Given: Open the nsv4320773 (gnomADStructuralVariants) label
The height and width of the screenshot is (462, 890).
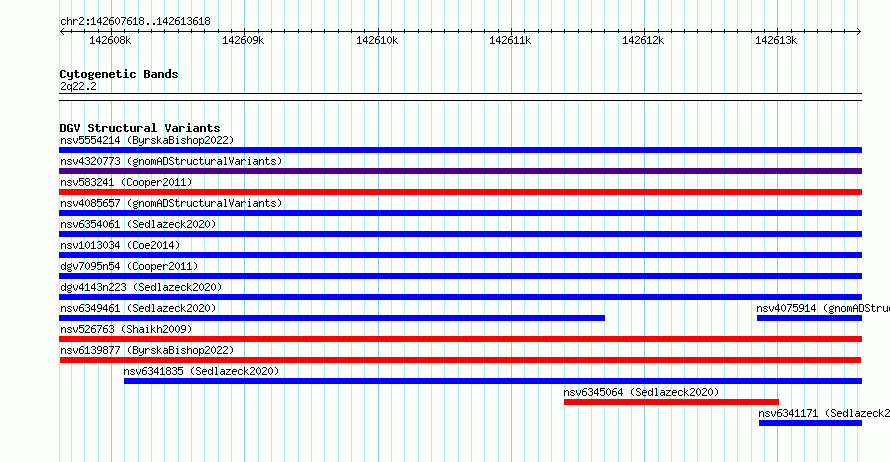Looking at the screenshot, I should pos(171,161).
